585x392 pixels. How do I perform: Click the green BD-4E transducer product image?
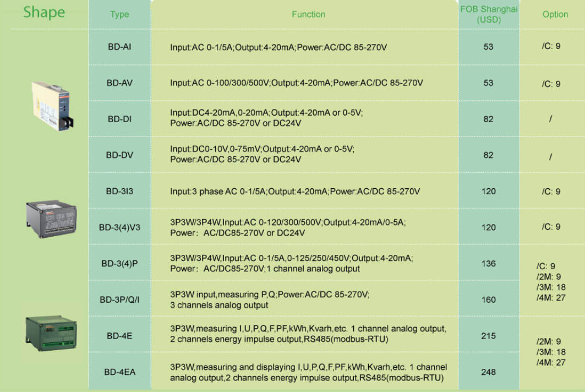pyautogui.click(x=51, y=333)
